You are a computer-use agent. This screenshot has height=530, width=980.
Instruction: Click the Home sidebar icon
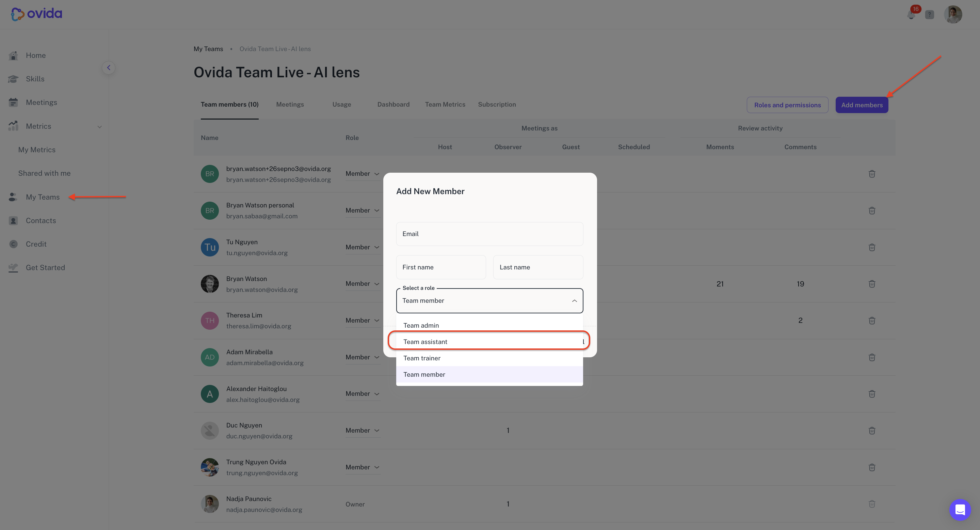[x=13, y=56]
